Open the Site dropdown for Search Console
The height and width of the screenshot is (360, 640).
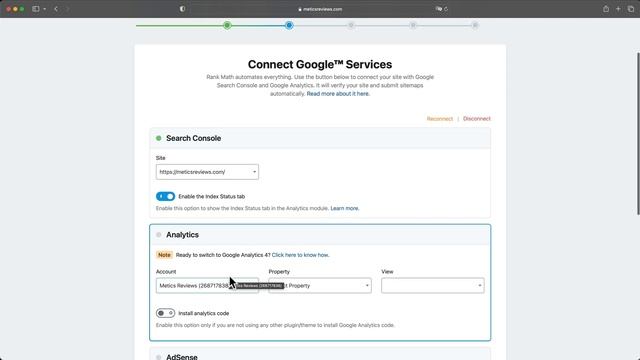coord(207,172)
